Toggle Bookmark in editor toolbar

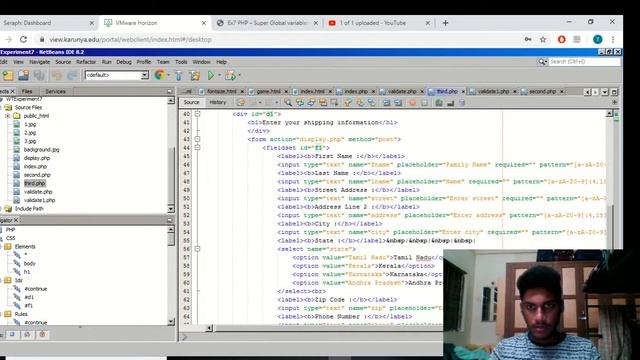371,102
